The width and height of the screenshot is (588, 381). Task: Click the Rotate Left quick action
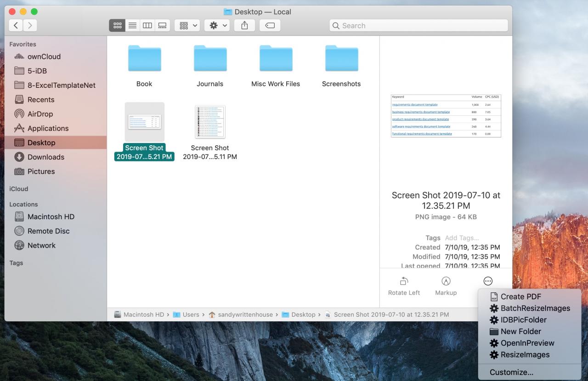pos(404,286)
